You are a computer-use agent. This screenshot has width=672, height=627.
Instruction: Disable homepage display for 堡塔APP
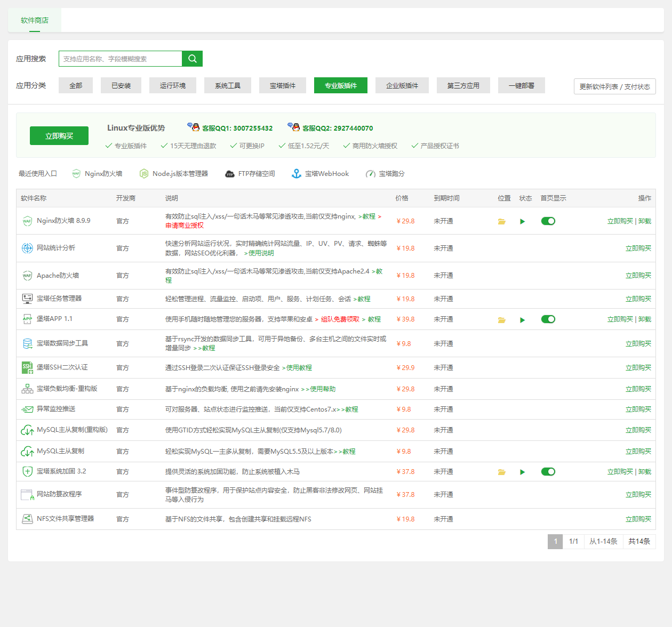coord(548,319)
